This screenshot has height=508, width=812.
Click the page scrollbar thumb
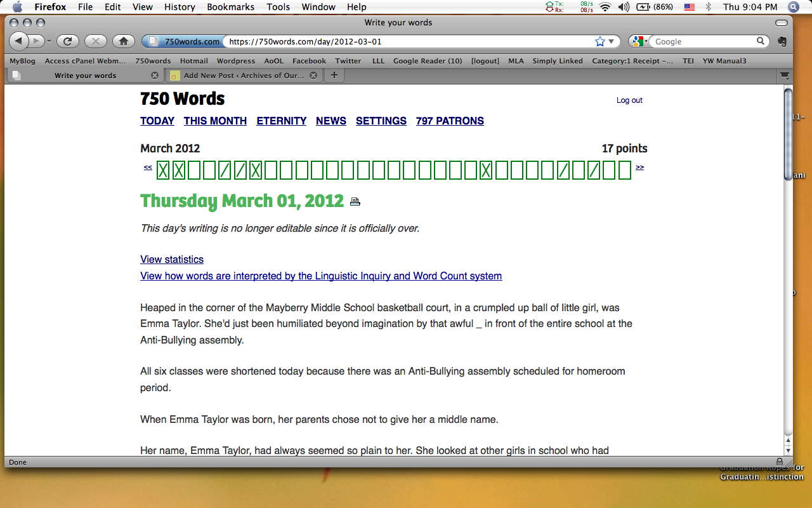click(x=788, y=134)
